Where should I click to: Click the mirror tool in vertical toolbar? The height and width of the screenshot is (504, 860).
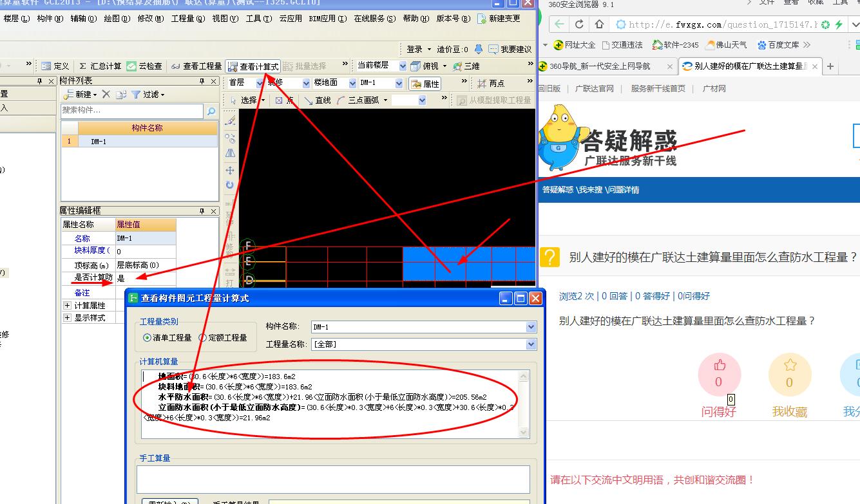pyautogui.click(x=230, y=153)
